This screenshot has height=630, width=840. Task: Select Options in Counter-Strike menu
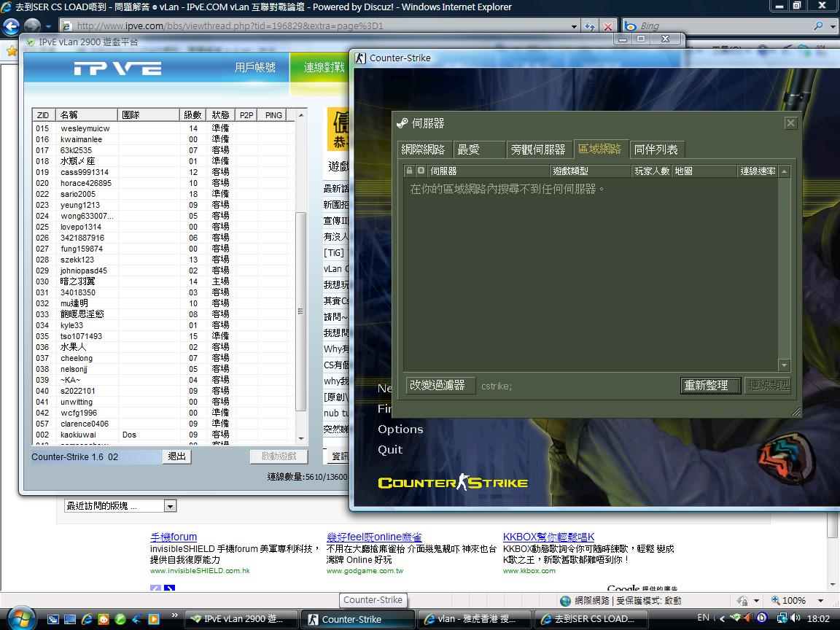[400, 429]
